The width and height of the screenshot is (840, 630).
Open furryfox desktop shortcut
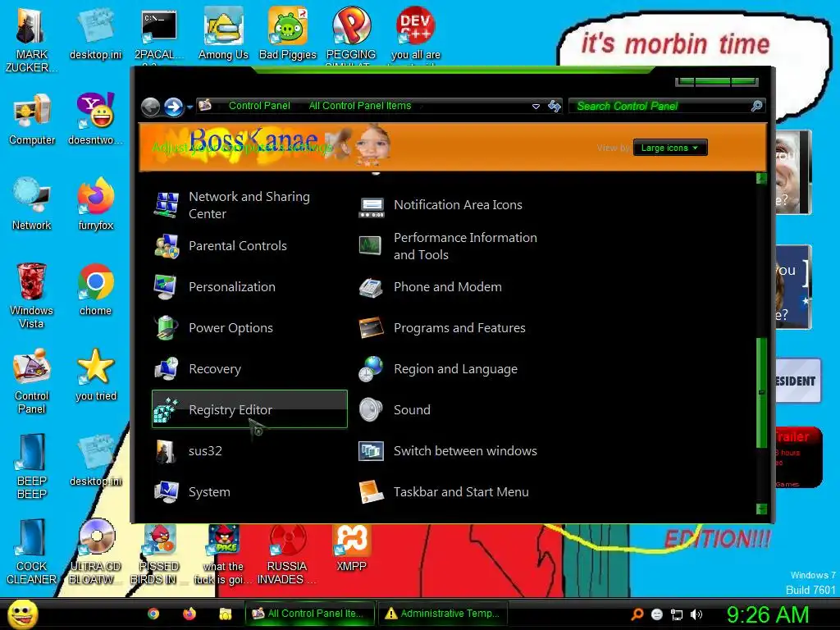point(96,203)
